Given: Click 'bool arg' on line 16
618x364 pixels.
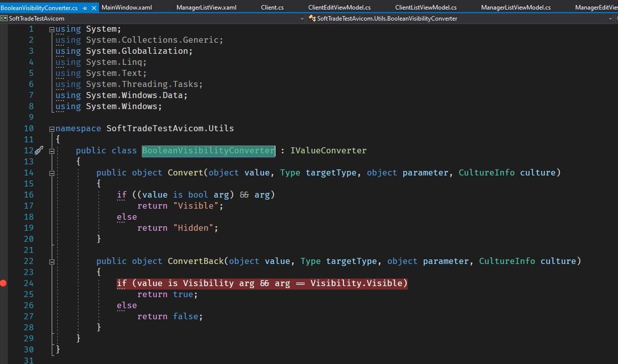Looking at the screenshot, I should point(209,195).
